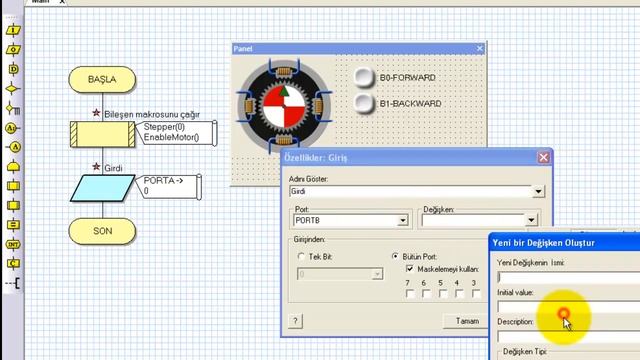Select the Input flowchart icon in toolbar
Screen dimensions: 640x360
[13, 30]
